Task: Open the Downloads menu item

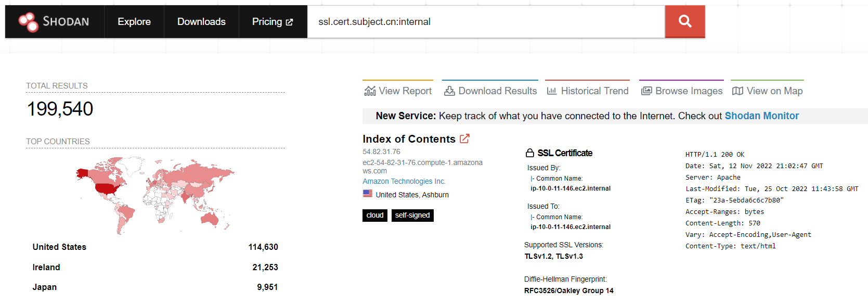Action: point(201,21)
